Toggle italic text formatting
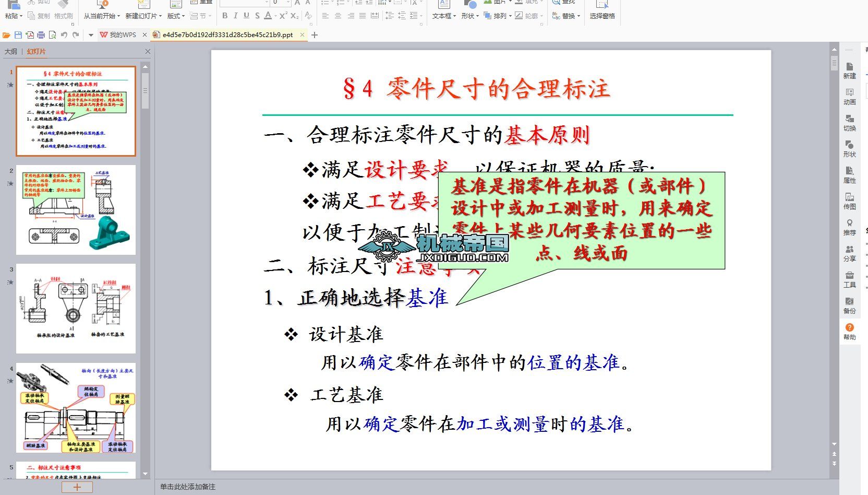The width and height of the screenshot is (868, 495). point(235,16)
